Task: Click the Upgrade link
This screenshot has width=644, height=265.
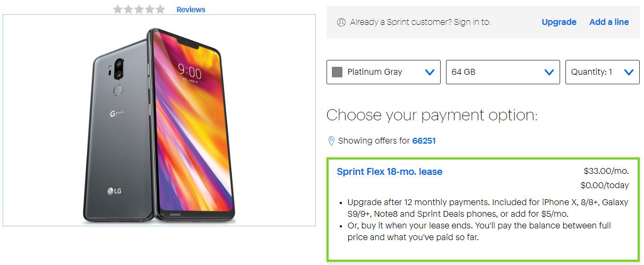Action: pyautogui.click(x=559, y=22)
